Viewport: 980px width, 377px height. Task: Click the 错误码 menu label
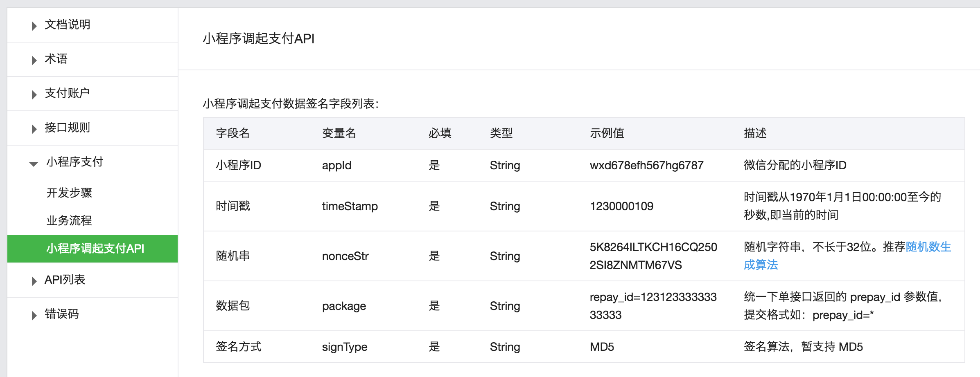coord(61,314)
